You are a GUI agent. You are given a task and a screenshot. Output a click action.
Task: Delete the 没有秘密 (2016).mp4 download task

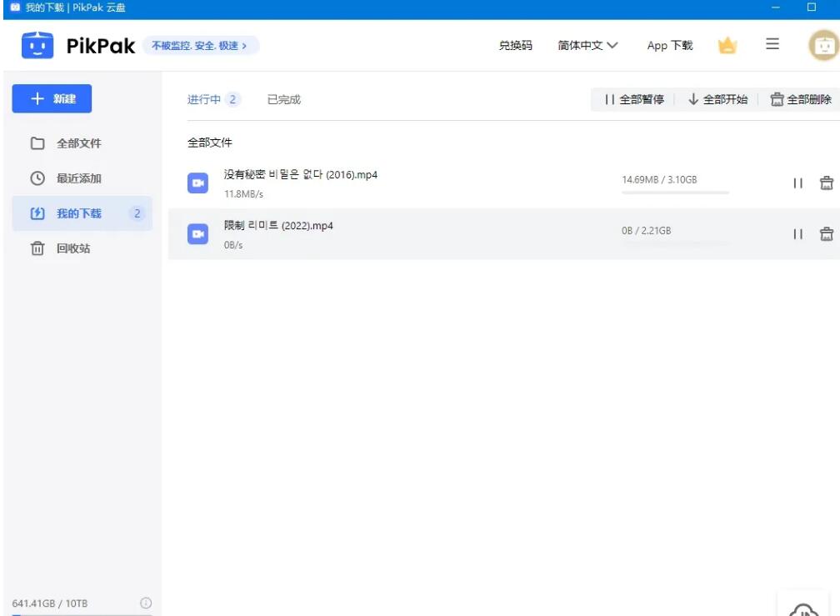826,183
